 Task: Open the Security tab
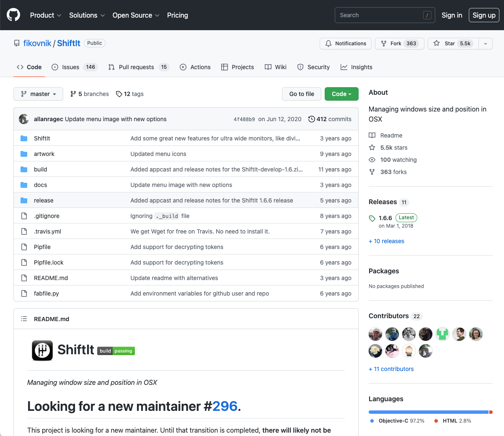313,67
